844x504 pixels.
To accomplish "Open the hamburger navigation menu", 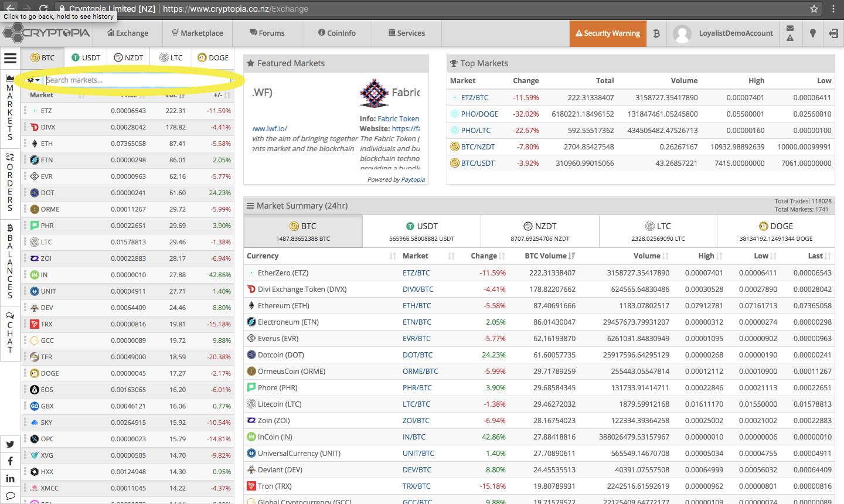I will pyautogui.click(x=10, y=57).
